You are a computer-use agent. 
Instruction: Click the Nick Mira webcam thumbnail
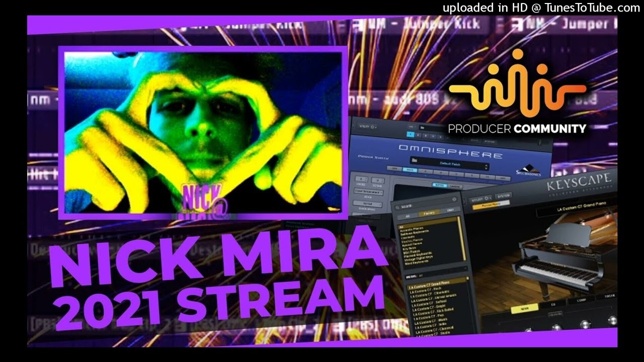[203, 133]
